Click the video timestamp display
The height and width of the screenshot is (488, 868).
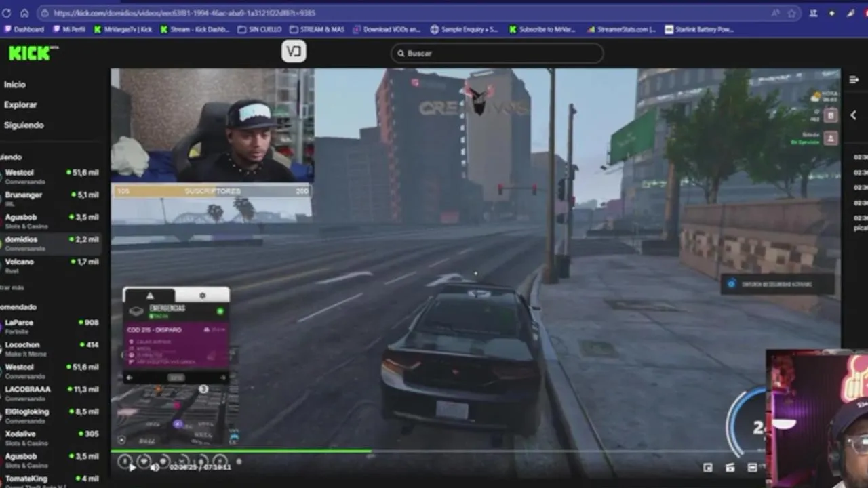click(201, 467)
